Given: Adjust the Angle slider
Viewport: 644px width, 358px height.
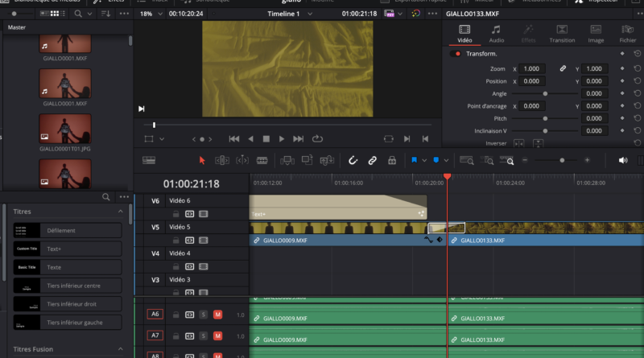Looking at the screenshot, I should point(545,93).
